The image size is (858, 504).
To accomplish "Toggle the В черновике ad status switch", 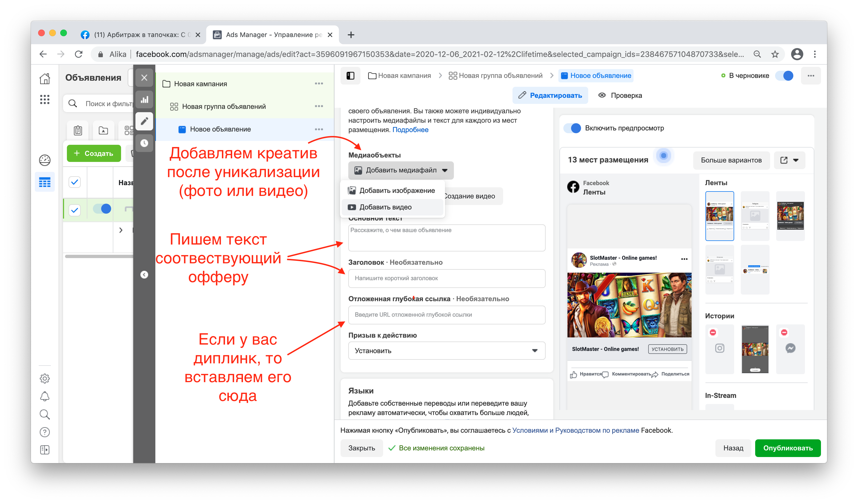I will pyautogui.click(x=784, y=75).
